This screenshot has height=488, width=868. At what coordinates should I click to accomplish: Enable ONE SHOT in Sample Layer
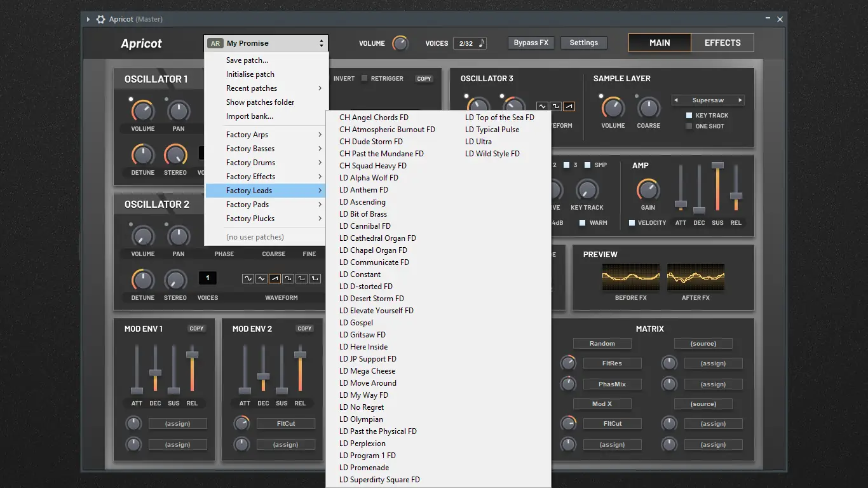click(x=689, y=126)
